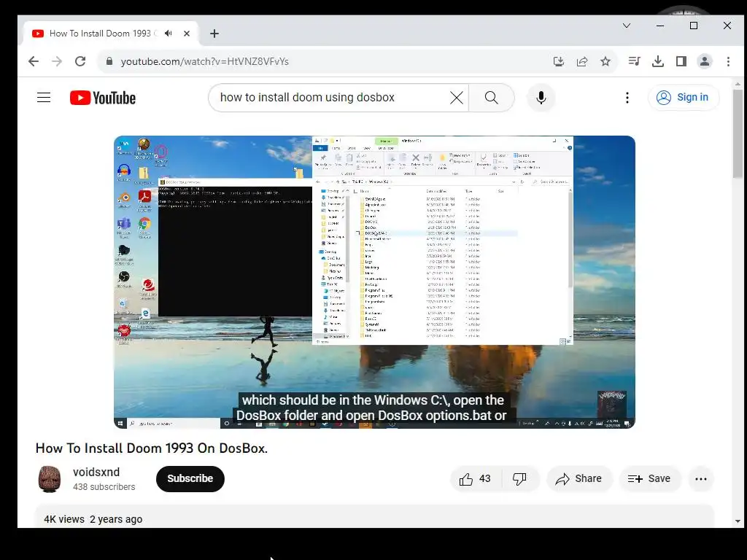Like the video with thumbs up
Screen dimensions: 747x560
(x=475, y=478)
